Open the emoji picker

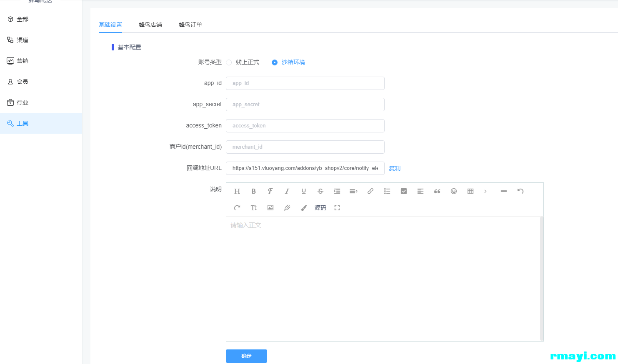(454, 191)
